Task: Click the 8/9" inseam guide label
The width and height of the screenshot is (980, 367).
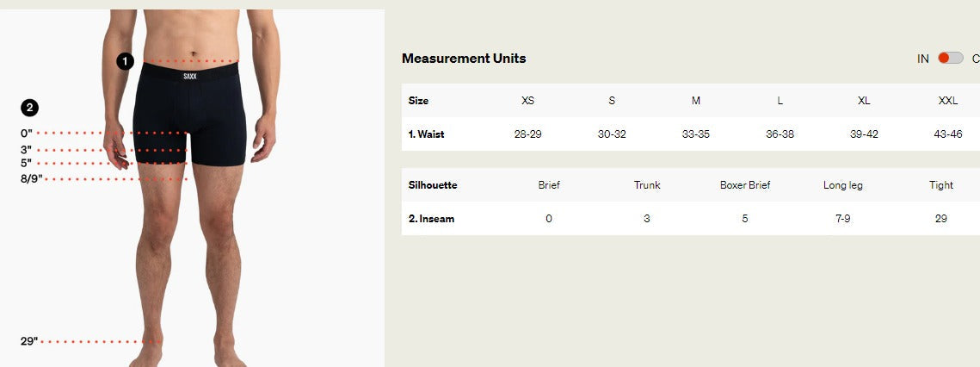Action: pyautogui.click(x=31, y=179)
